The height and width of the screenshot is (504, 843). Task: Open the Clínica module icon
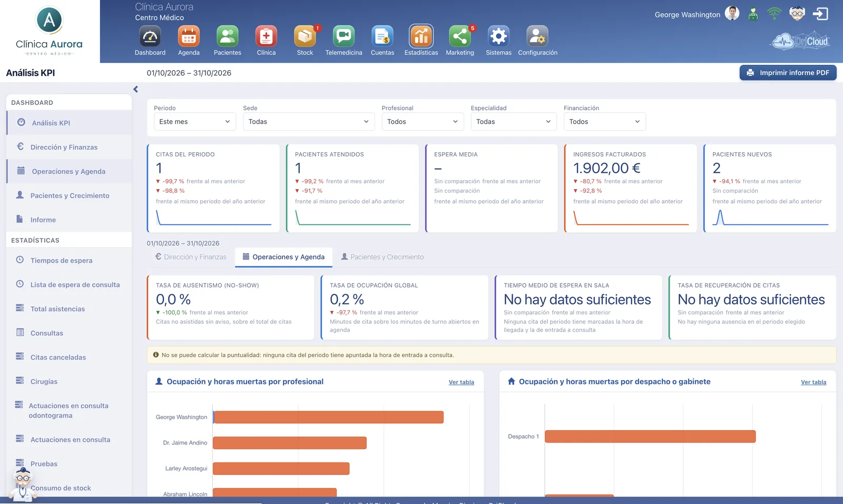(x=266, y=36)
